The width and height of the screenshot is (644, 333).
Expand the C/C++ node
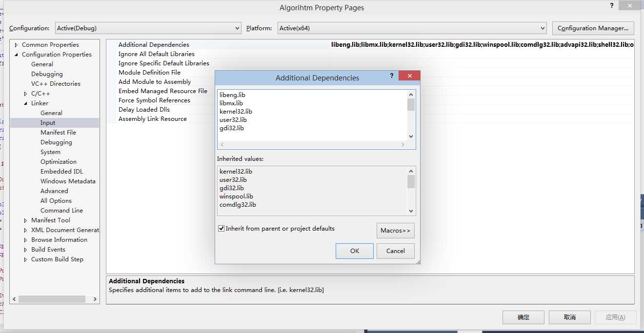point(25,94)
